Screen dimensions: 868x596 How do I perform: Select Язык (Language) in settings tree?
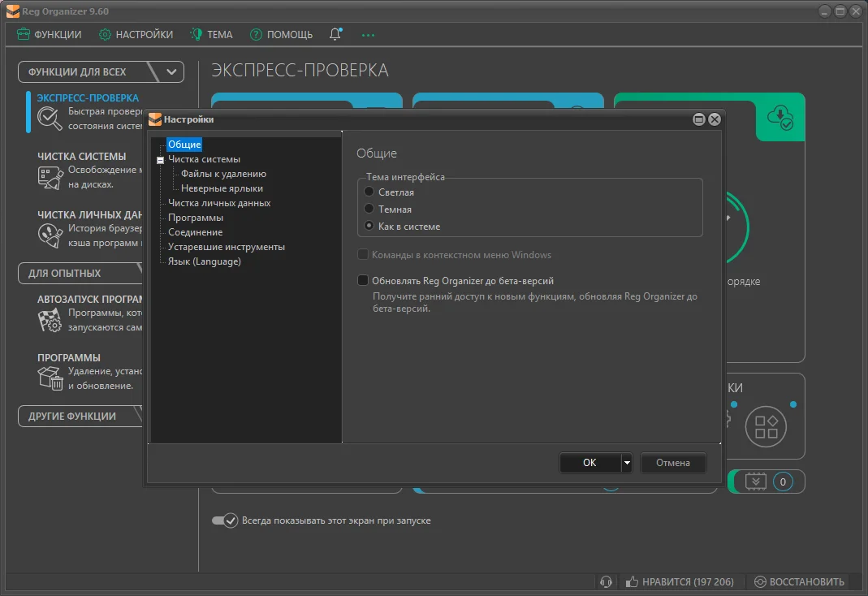pos(204,261)
